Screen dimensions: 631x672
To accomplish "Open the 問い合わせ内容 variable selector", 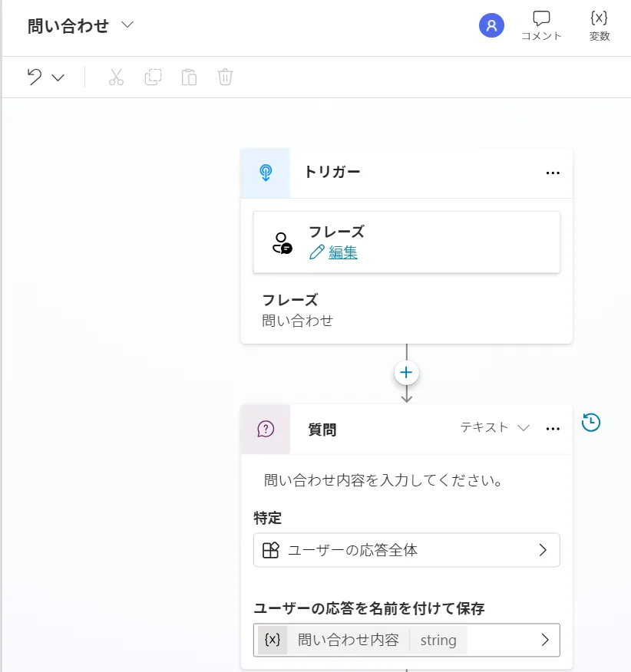I will [x=406, y=640].
